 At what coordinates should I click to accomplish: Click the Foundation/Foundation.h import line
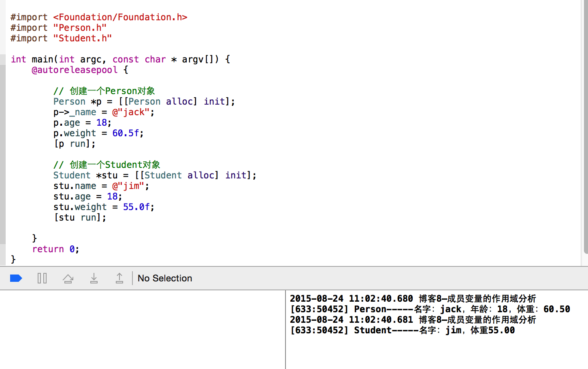[99, 17]
